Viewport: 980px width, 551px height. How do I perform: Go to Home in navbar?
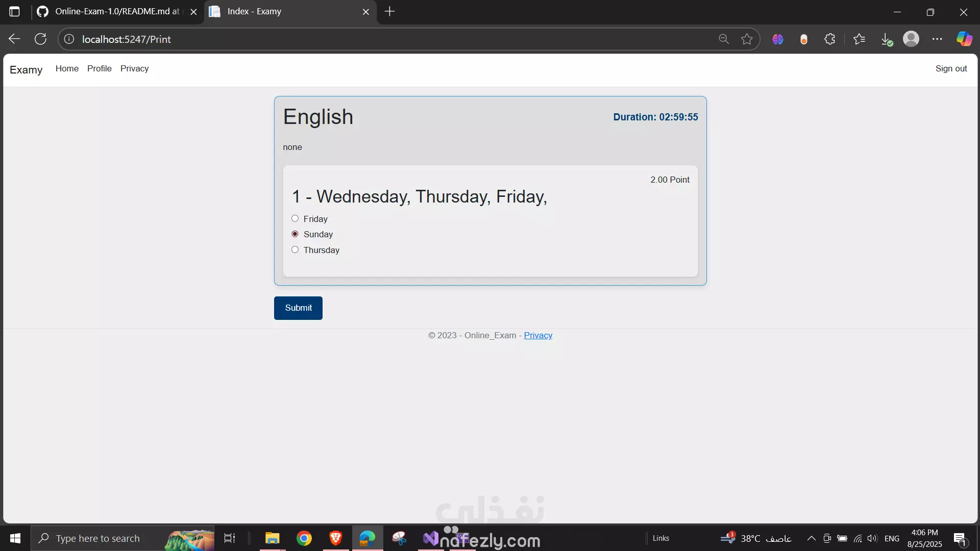[x=67, y=68]
